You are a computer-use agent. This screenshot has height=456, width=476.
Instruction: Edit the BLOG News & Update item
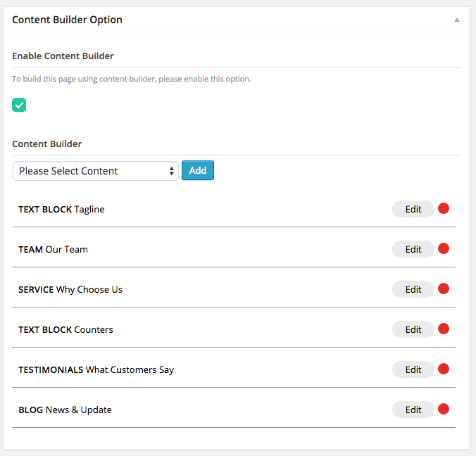[x=413, y=410]
